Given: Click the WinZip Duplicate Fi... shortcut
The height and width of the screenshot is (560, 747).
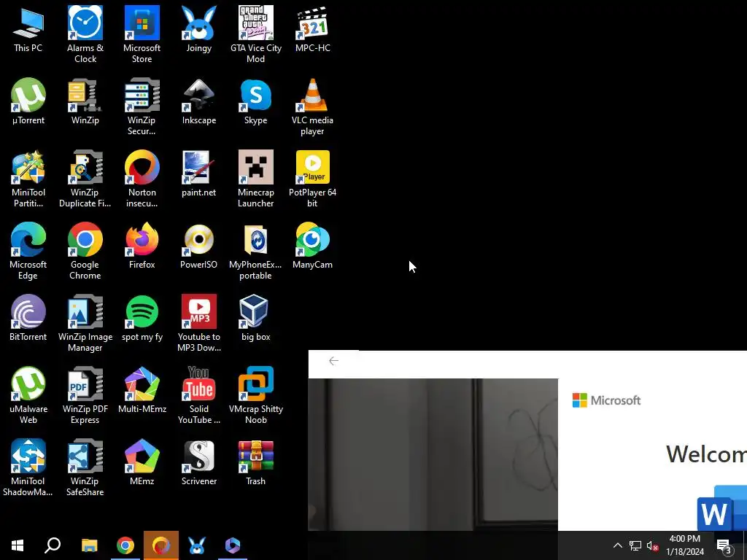Looking at the screenshot, I should 85,179.
